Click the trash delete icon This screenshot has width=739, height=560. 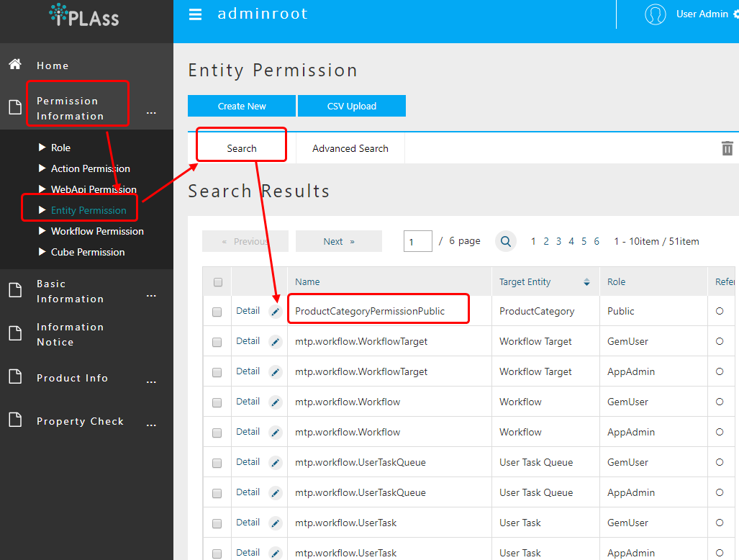[x=727, y=148]
